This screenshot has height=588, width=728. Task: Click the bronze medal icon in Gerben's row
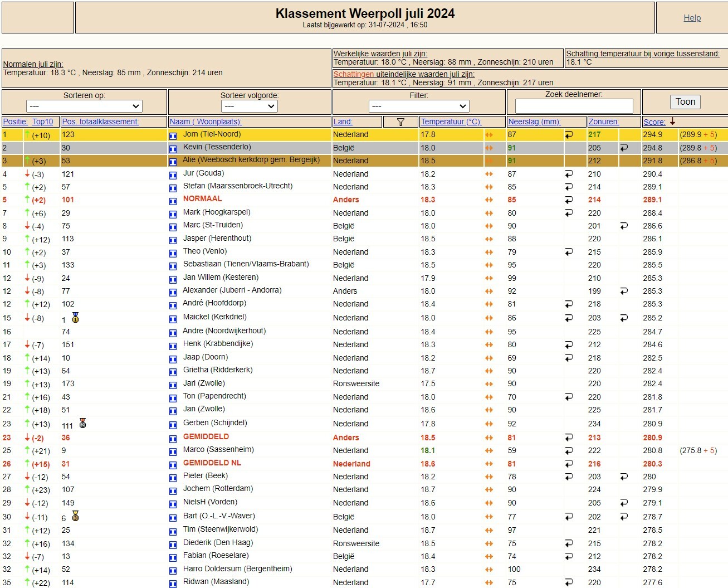[82, 423]
